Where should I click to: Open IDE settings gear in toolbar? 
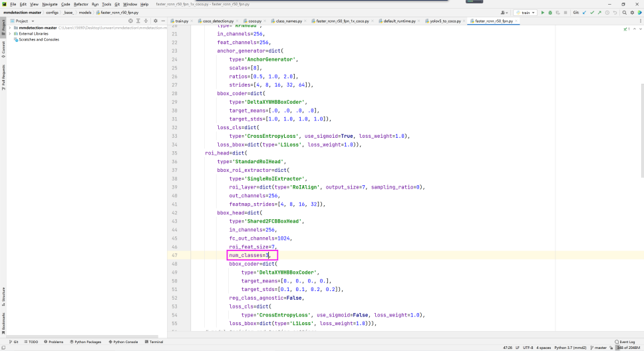click(x=633, y=13)
